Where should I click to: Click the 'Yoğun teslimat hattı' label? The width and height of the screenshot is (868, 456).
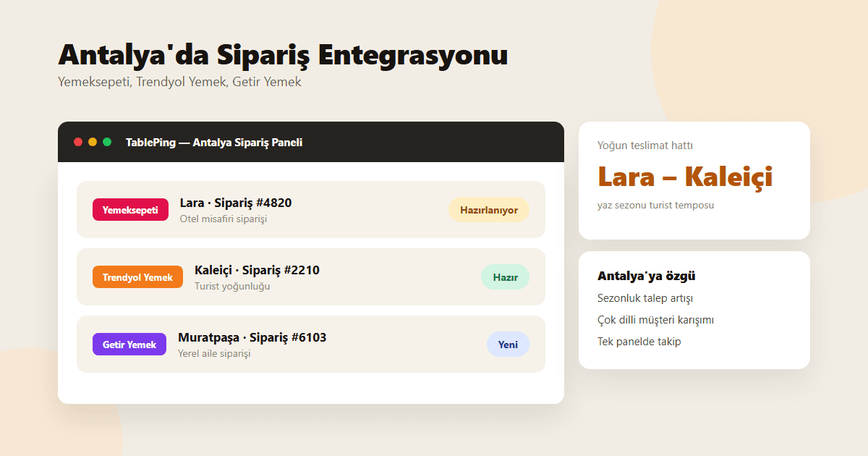[645, 145]
